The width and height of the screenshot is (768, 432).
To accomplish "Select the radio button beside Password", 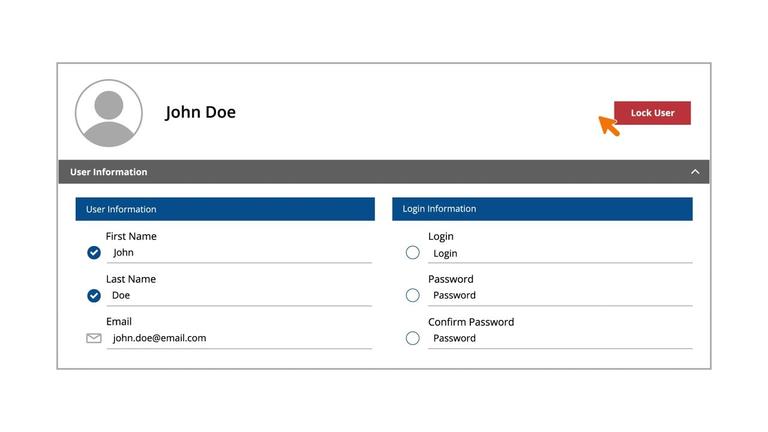I will (413, 295).
